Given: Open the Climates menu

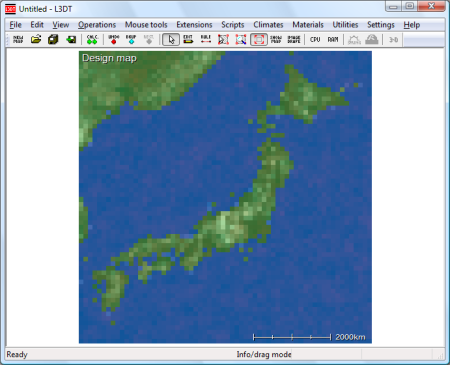Looking at the screenshot, I should pyautogui.click(x=268, y=25).
